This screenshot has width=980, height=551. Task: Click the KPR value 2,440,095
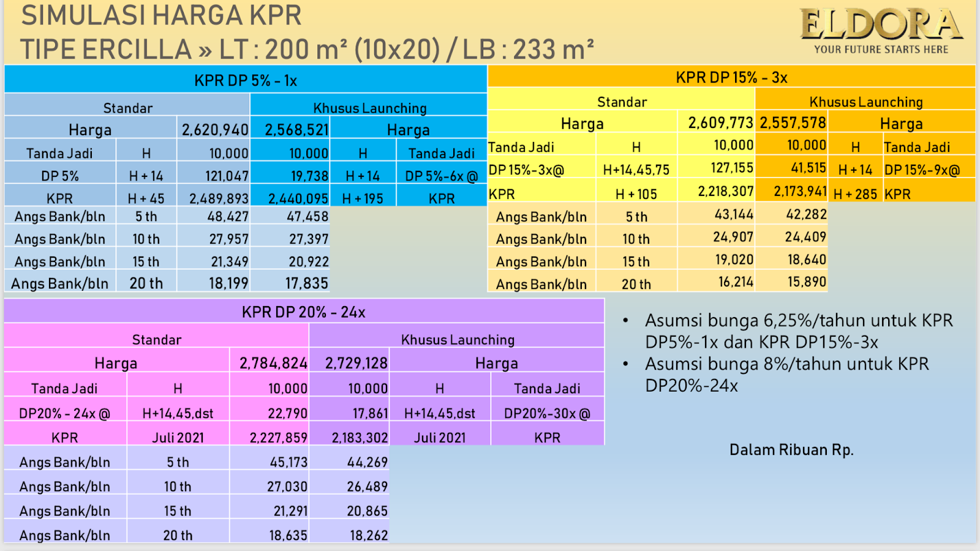coord(298,199)
